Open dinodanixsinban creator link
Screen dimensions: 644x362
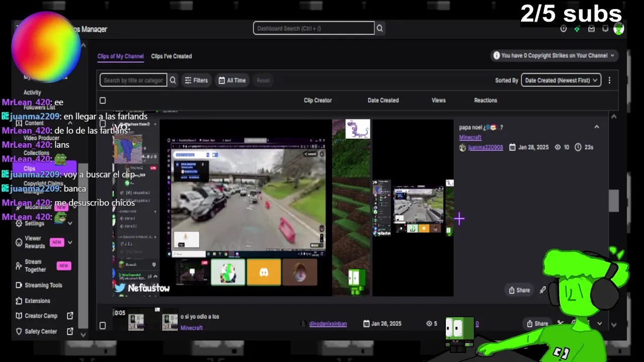pyautogui.click(x=328, y=324)
